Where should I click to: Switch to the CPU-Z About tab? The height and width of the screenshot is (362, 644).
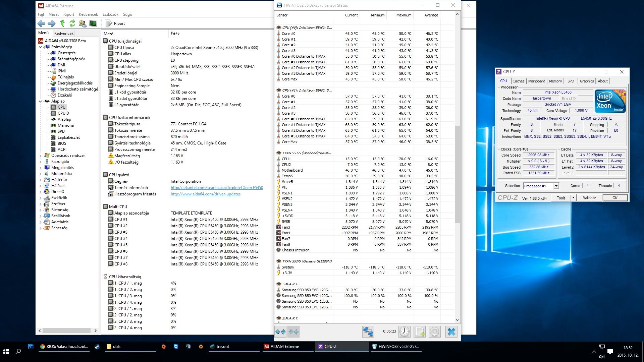click(x=602, y=81)
